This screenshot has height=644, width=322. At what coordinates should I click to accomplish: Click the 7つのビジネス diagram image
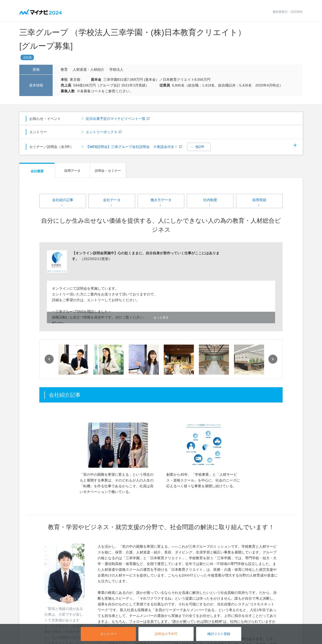[204, 445]
